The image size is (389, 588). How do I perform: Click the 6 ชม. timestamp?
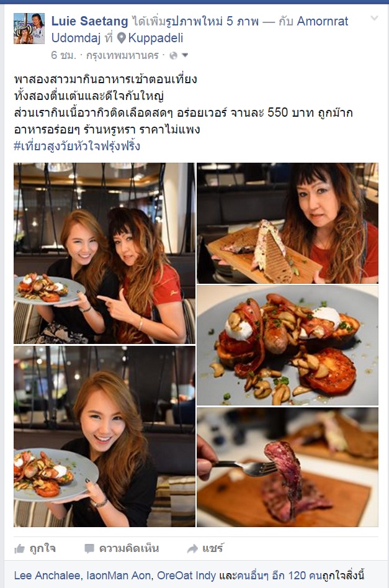click(x=63, y=55)
